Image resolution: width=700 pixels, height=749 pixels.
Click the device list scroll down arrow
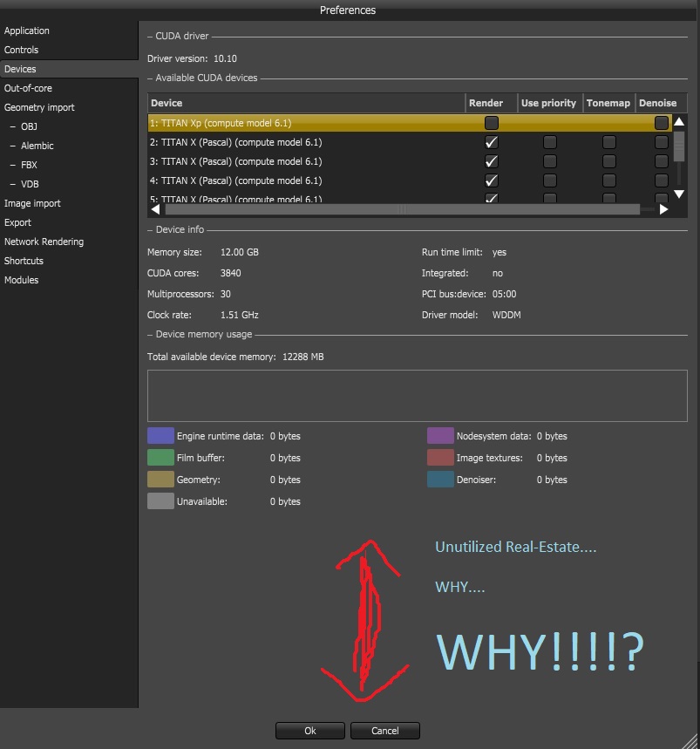[679, 194]
